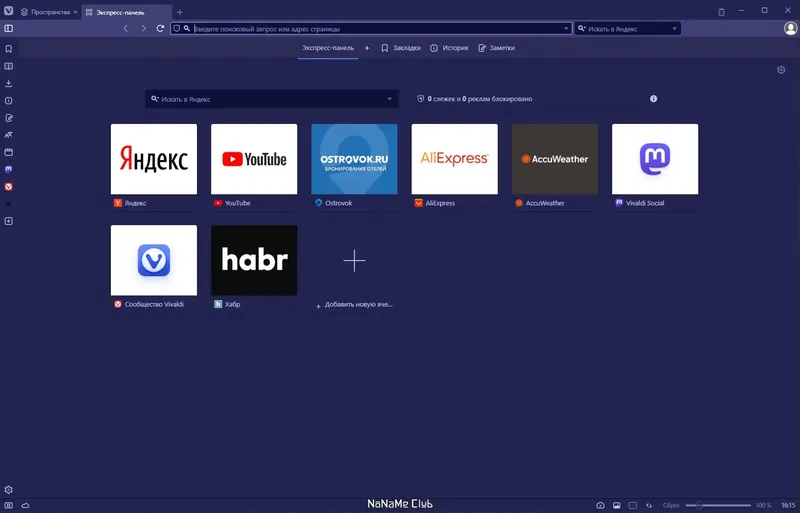Open the Vivaldi community web panel in sidebar

point(9,187)
